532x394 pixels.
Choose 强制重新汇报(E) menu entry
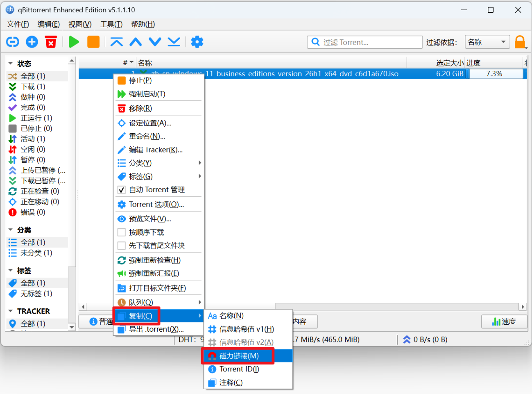click(x=159, y=273)
